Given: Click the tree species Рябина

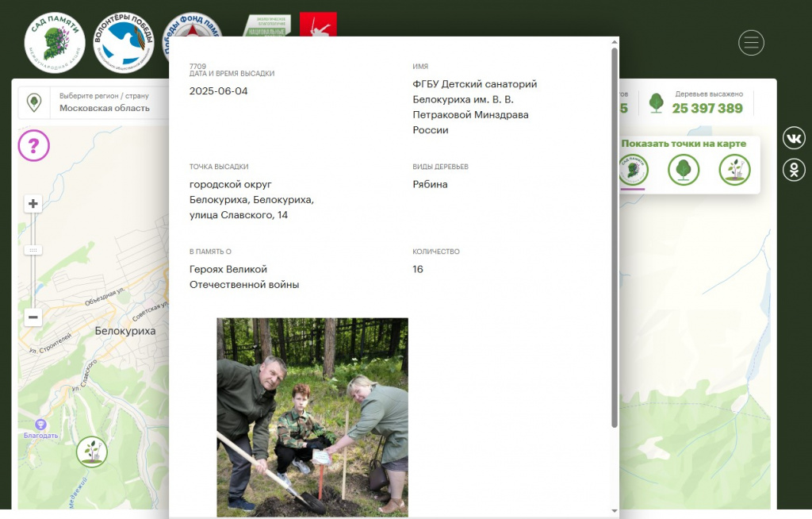Looking at the screenshot, I should [x=430, y=185].
